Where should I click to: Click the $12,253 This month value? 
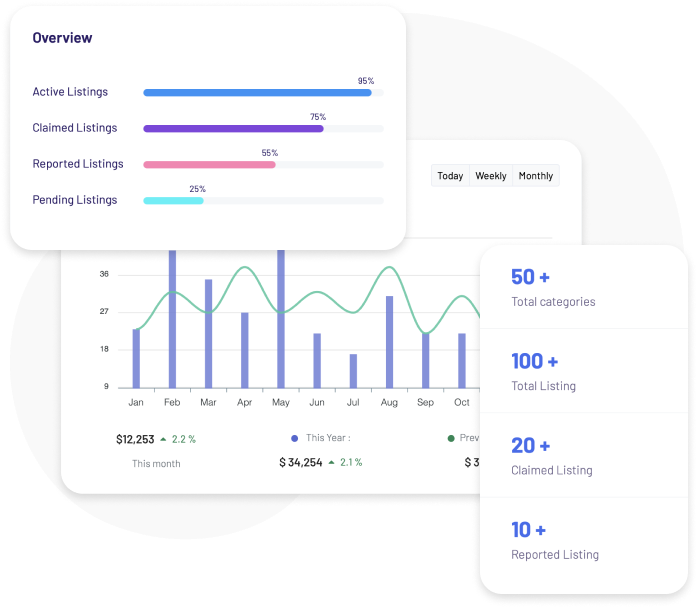(135, 439)
